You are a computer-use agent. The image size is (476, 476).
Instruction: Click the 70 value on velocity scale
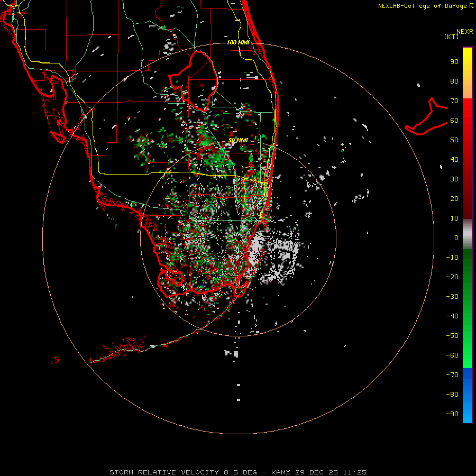[x=454, y=101]
